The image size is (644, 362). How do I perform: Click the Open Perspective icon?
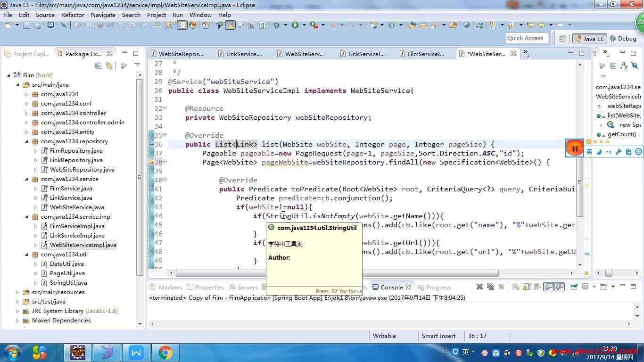point(562,39)
